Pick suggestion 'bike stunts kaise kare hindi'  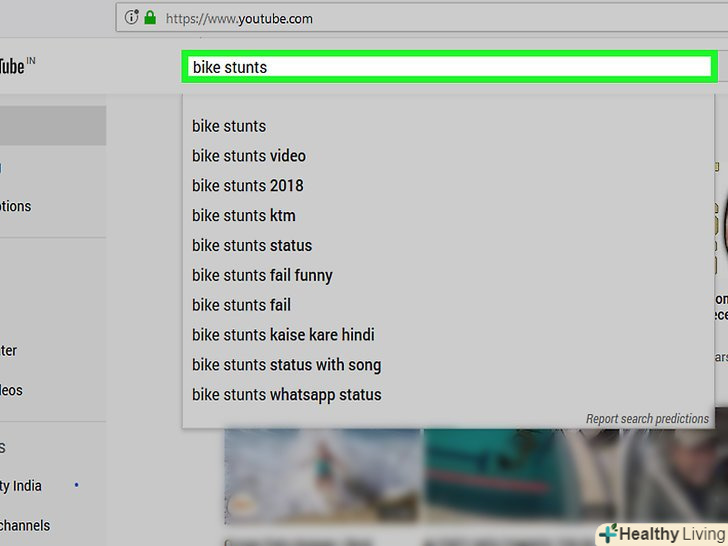point(448,335)
